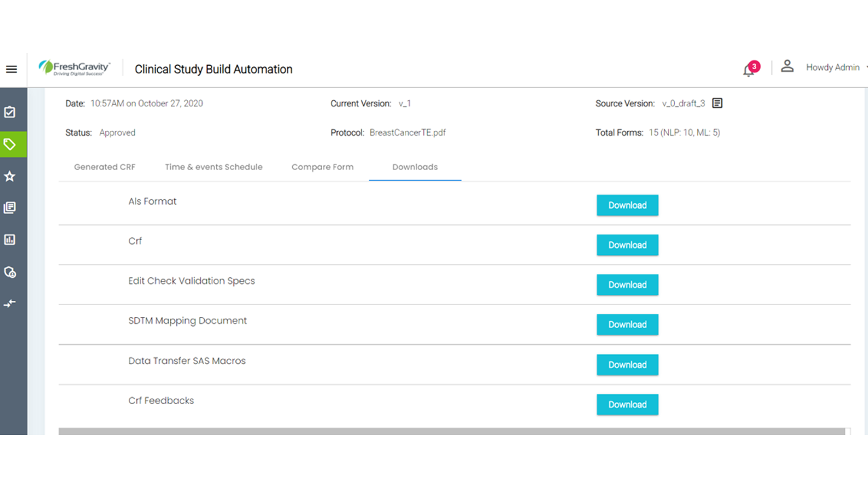Image resolution: width=868 pixels, height=488 pixels.
Task: Click the user profile avatar icon
Action: click(x=787, y=66)
